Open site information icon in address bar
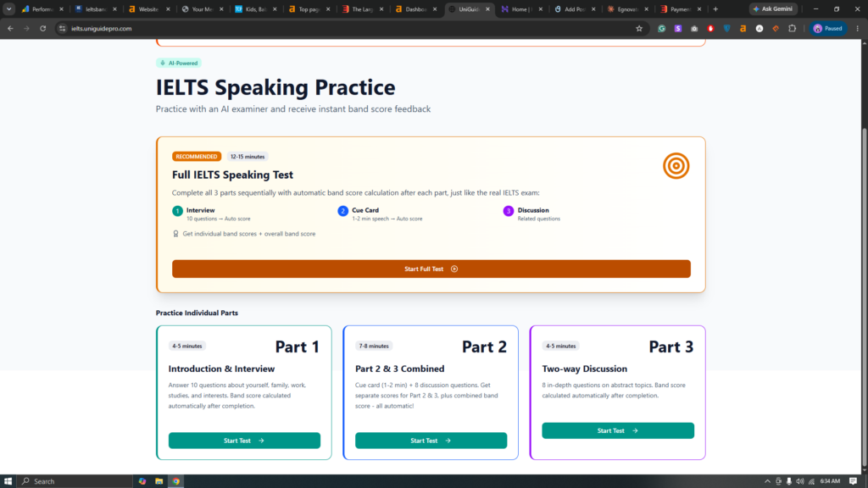Screen dimensions: 868x488 coord(62,28)
